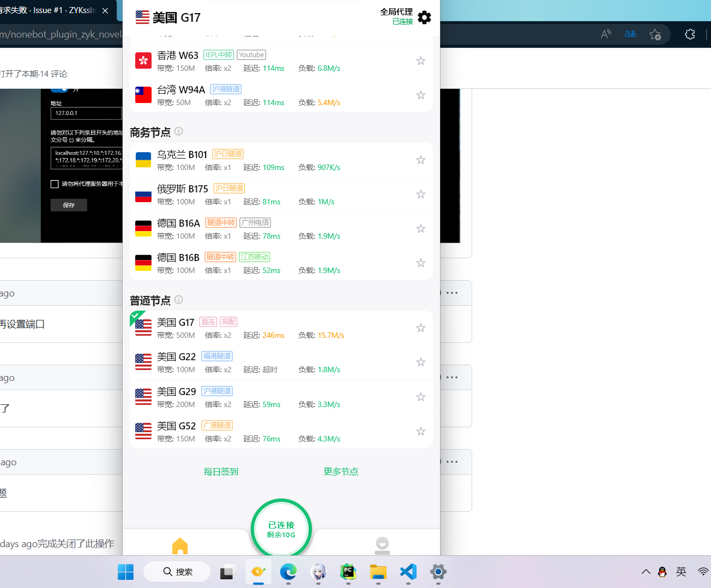The width and height of the screenshot is (711, 588).
Task: Switch to the Issue #1 browser tab
Action: (49, 10)
